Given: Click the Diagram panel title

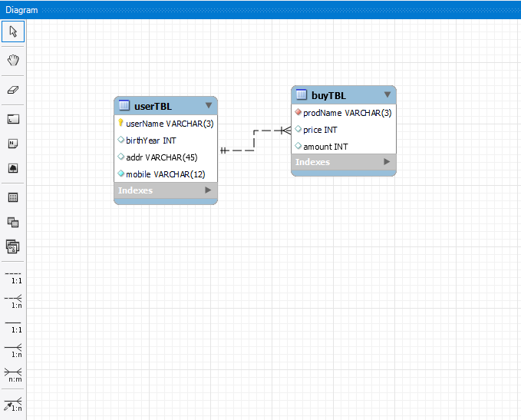Looking at the screenshot, I should (21, 10).
